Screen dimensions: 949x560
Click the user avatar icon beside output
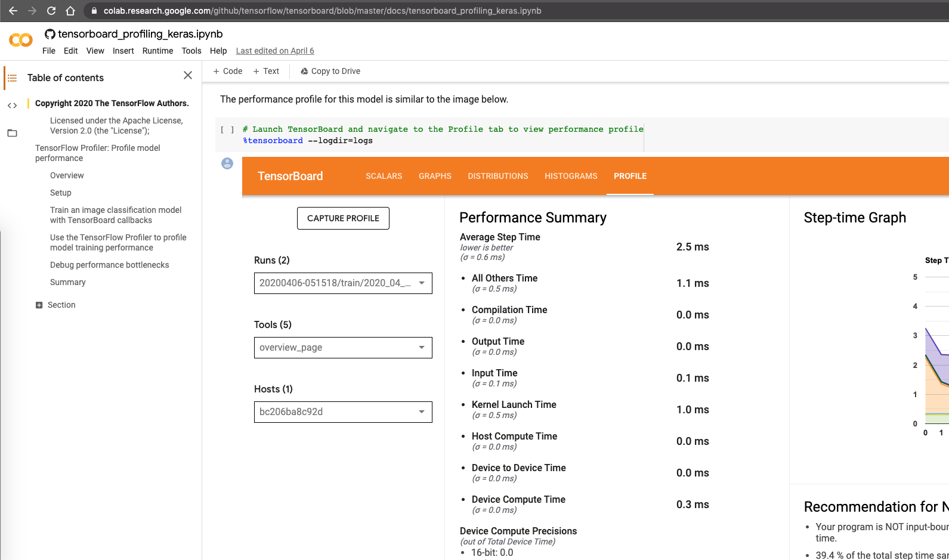pyautogui.click(x=227, y=163)
